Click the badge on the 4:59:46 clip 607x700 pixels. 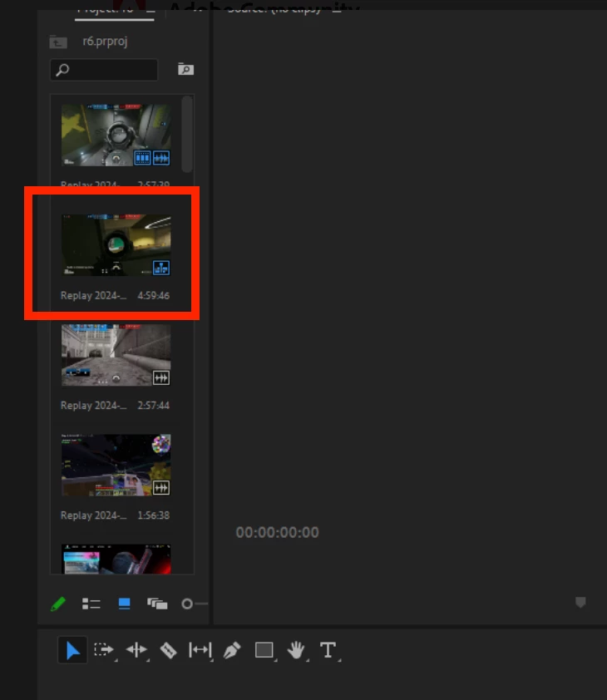(161, 268)
